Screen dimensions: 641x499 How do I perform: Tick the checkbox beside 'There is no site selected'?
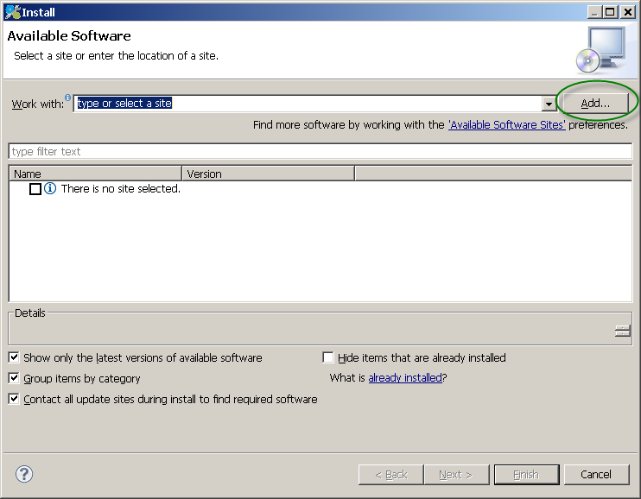(35, 189)
